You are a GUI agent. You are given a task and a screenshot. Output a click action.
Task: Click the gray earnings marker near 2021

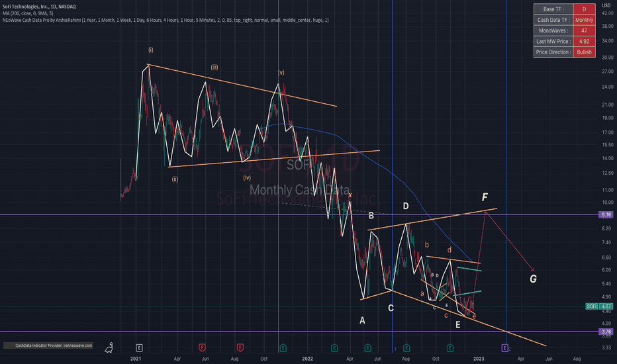coord(139,348)
